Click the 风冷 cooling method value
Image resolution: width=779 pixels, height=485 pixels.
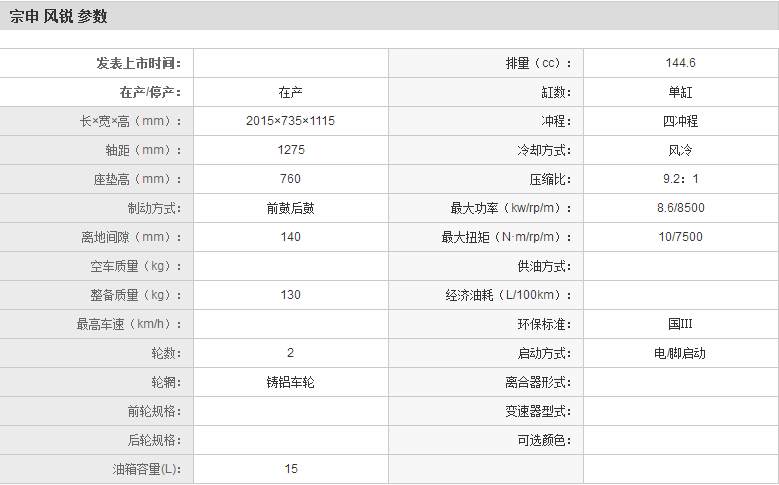point(680,150)
